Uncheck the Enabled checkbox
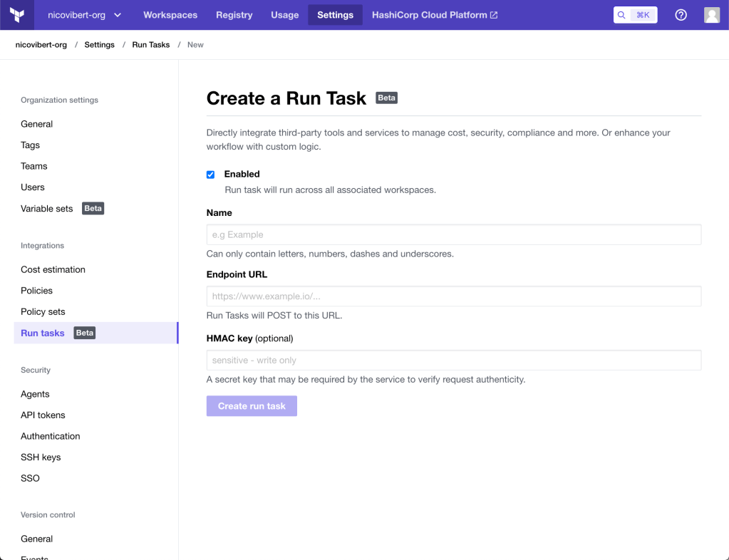 click(x=210, y=175)
